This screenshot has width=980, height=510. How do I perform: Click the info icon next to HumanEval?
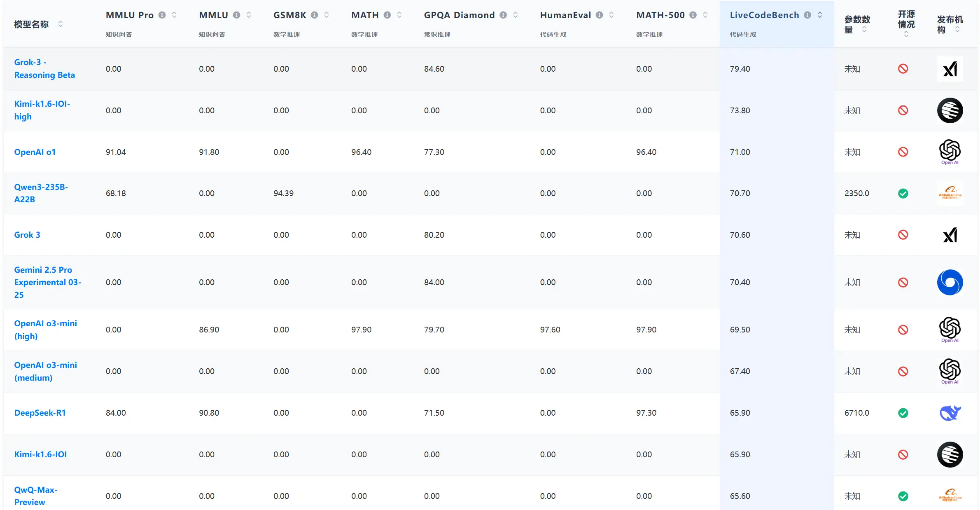click(x=600, y=15)
